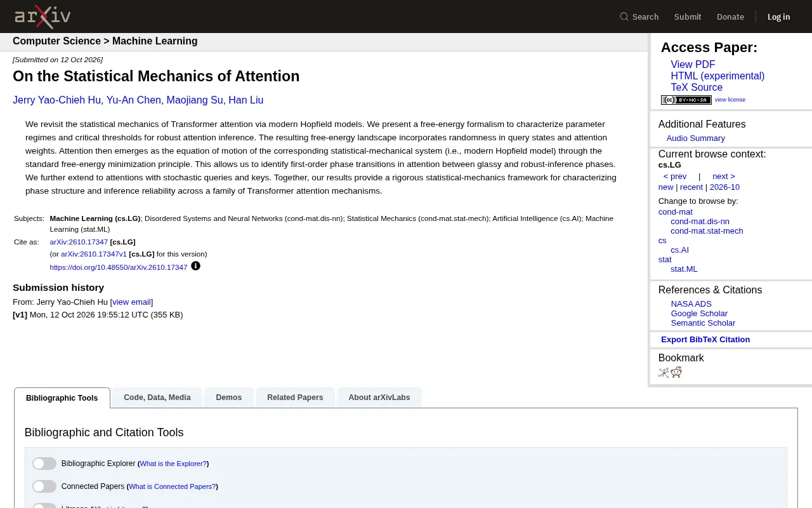
Task: Go to previous paper with < prev
Action: (675, 177)
